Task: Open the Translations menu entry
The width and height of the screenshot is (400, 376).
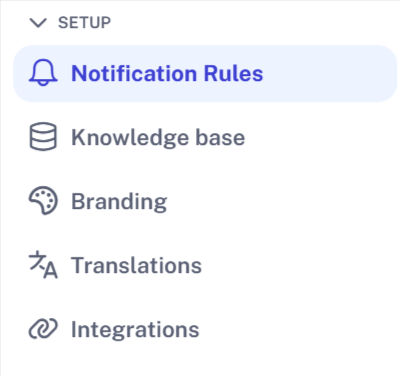Action: click(x=205, y=265)
